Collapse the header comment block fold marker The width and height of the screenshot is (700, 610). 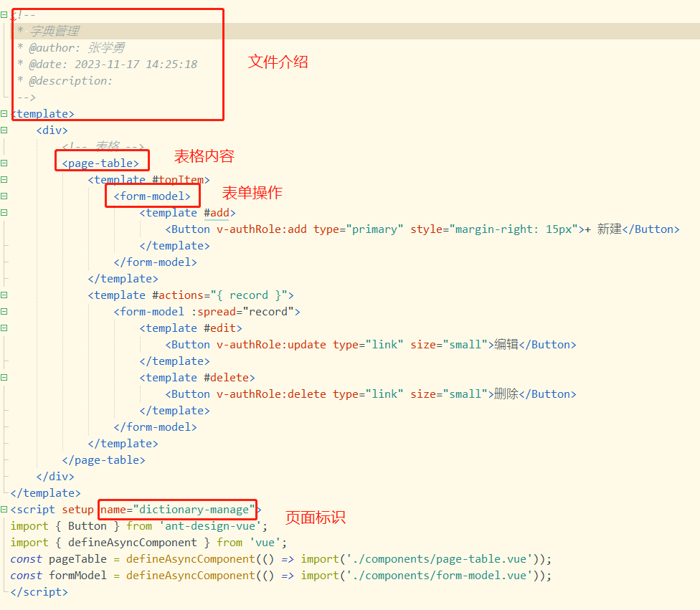(x=4, y=14)
